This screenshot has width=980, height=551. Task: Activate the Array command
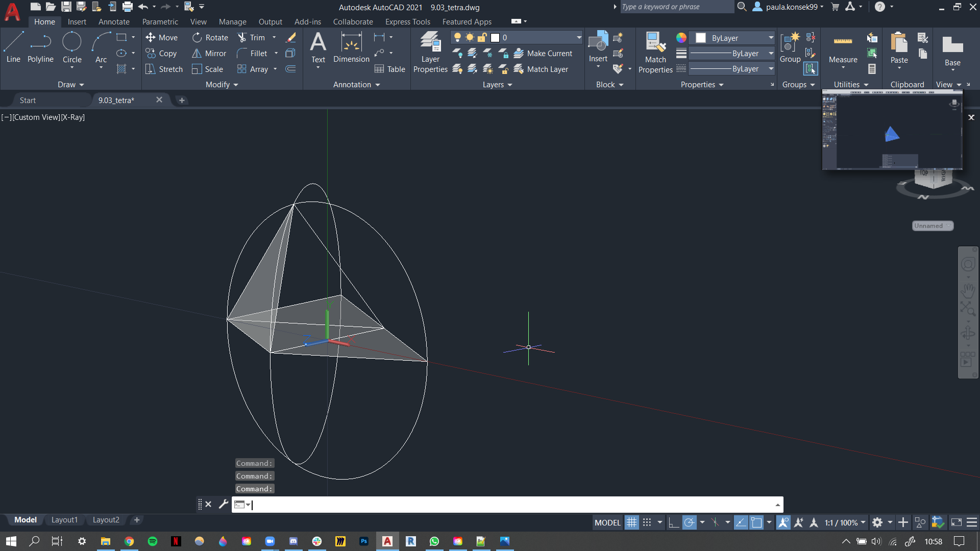[x=253, y=69]
